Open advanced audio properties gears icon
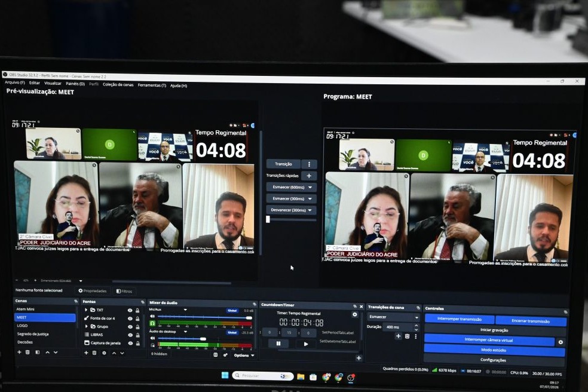This screenshot has width=588, height=392. point(225,355)
